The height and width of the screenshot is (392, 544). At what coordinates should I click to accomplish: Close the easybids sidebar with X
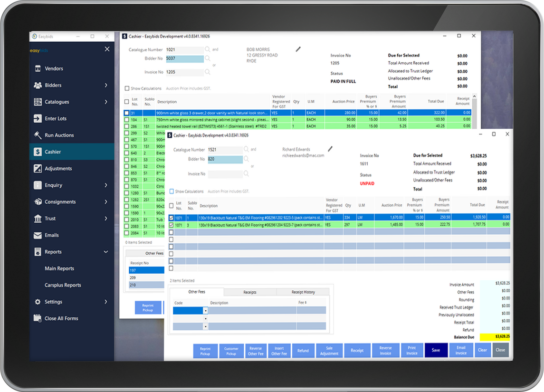tap(107, 49)
